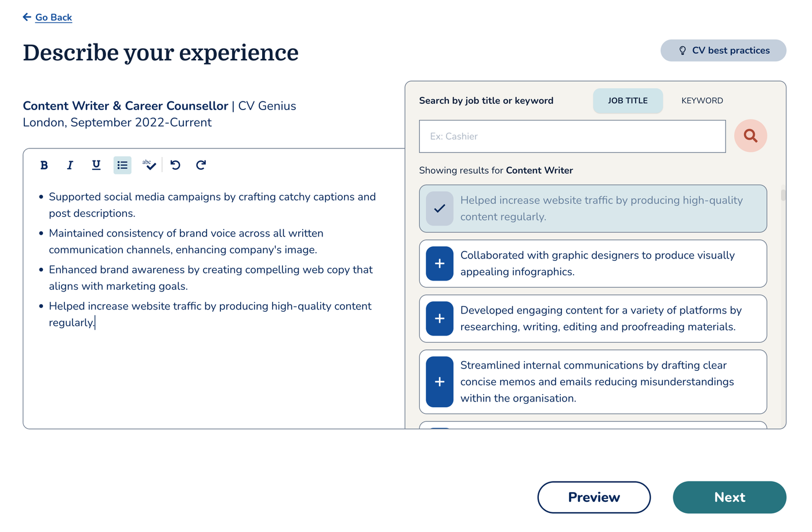Click the suggestions list scrollbar
Image resolution: width=812 pixels, height=532 pixels.
(783, 195)
